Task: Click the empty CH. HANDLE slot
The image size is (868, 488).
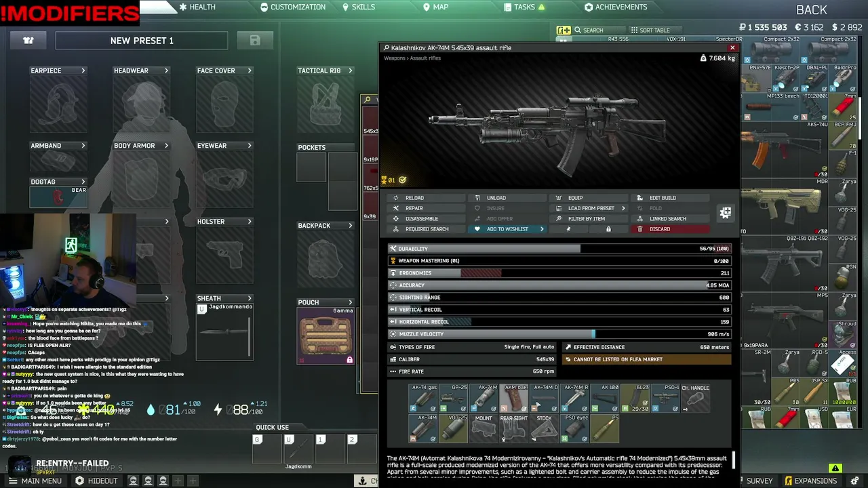Action: pyautogui.click(x=696, y=399)
